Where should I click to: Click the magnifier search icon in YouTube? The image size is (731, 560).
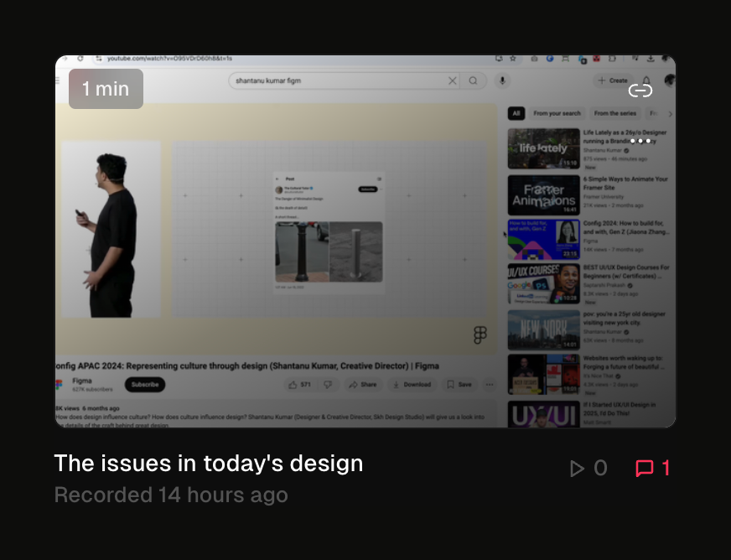[474, 80]
